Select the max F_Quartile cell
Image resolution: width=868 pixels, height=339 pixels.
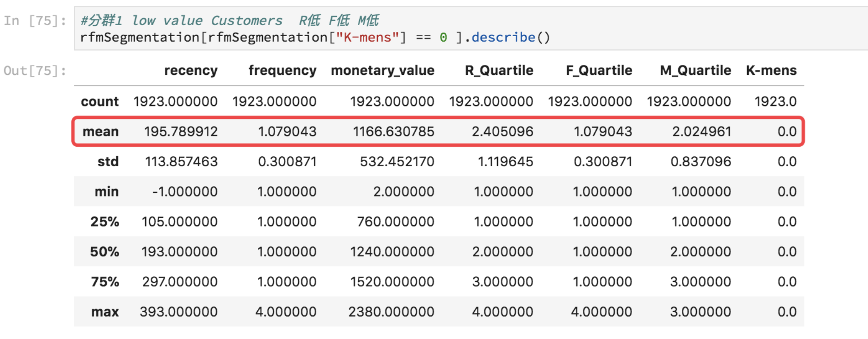point(601,312)
